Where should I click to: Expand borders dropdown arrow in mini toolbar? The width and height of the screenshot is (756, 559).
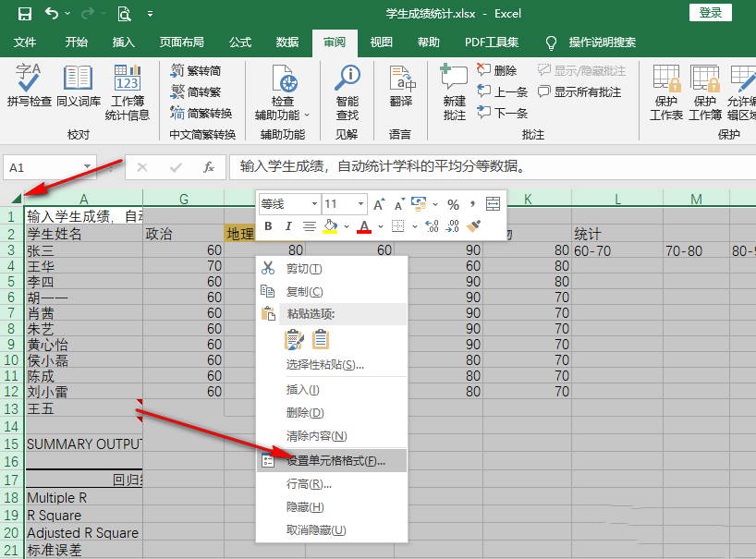(x=414, y=226)
